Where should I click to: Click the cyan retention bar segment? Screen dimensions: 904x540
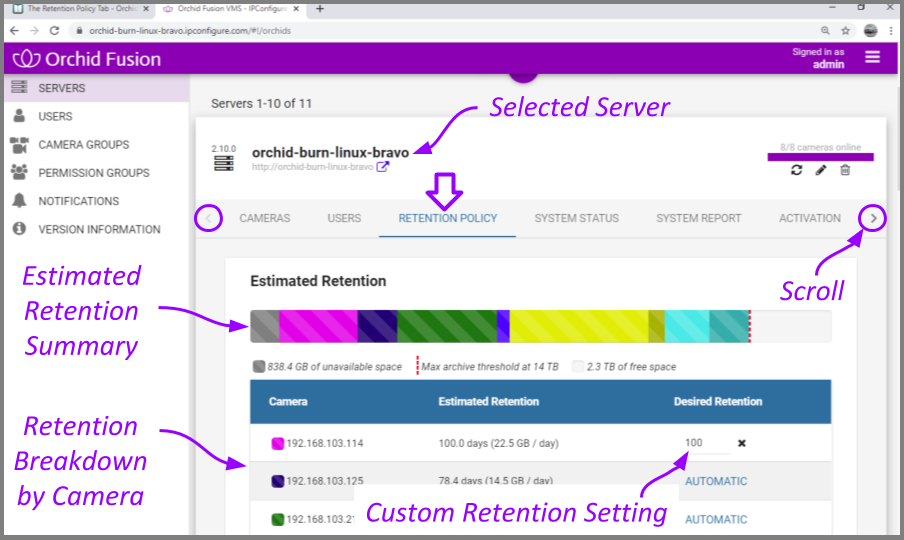pos(687,326)
